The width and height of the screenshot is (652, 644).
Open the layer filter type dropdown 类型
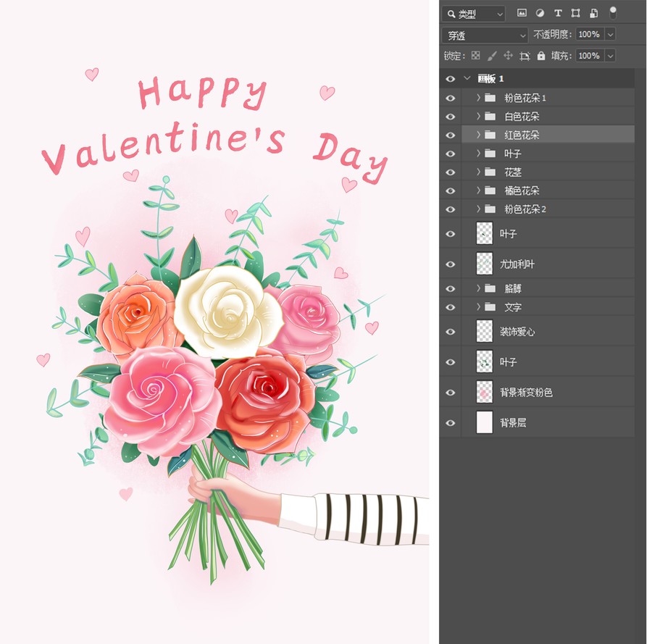click(x=474, y=14)
